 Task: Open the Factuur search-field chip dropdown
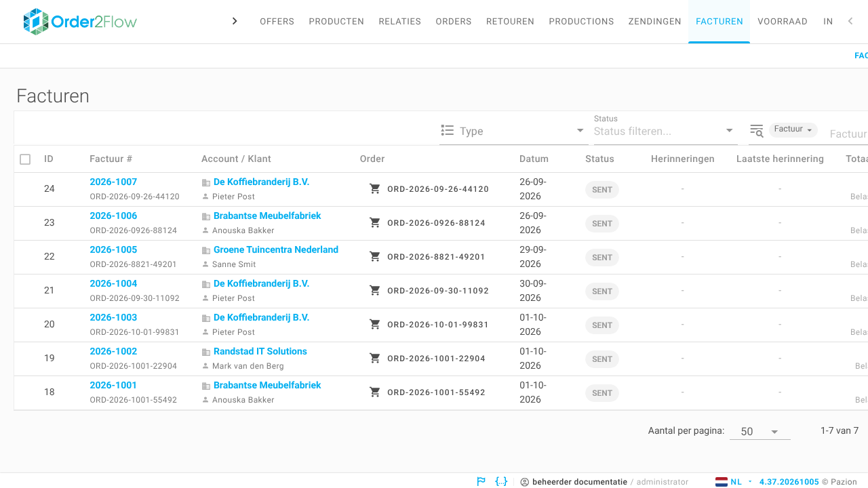tap(793, 129)
